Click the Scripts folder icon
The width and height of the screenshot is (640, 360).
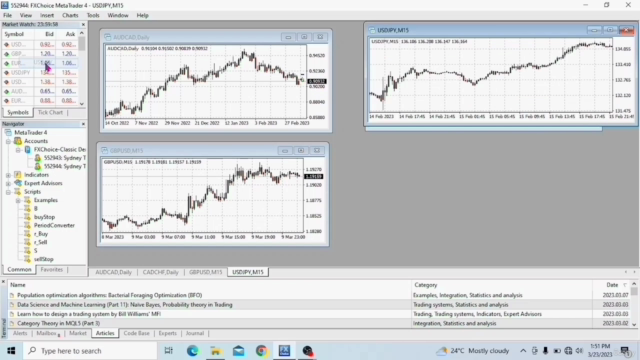point(18,192)
